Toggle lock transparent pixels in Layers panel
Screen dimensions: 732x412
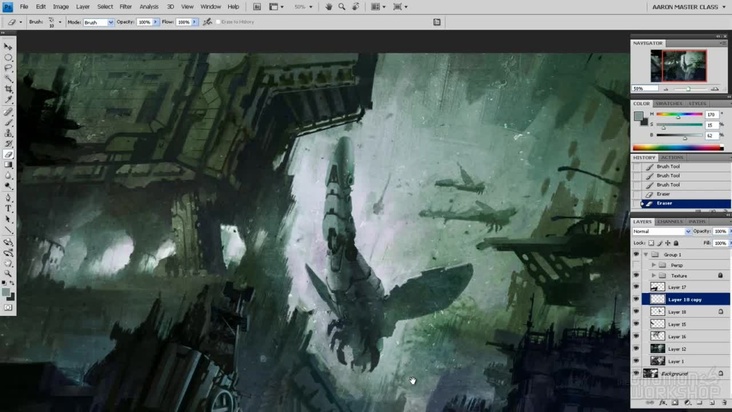[651, 243]
